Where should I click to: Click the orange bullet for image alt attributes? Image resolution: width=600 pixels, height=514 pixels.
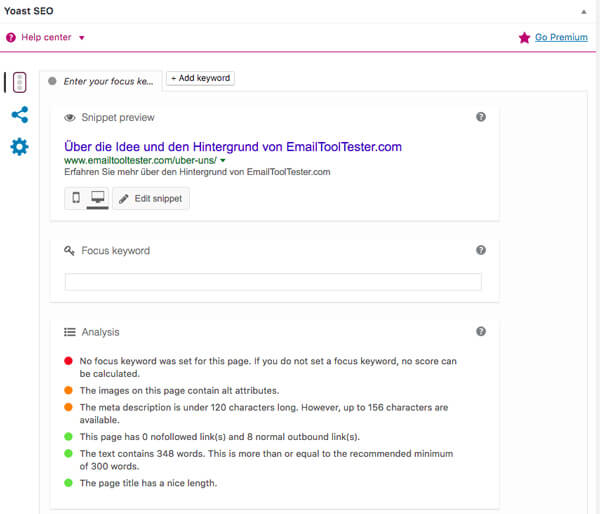68,390
